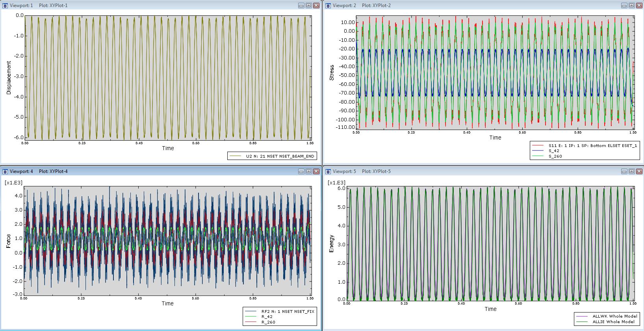644x331 pixels.
Task: Click the Energy Y-axis title
Action: (x=332, y=244)
